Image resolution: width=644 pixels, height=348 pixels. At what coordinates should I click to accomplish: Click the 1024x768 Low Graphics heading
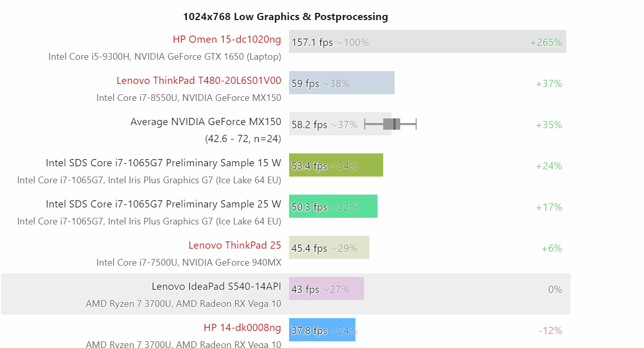click(285, 17)
